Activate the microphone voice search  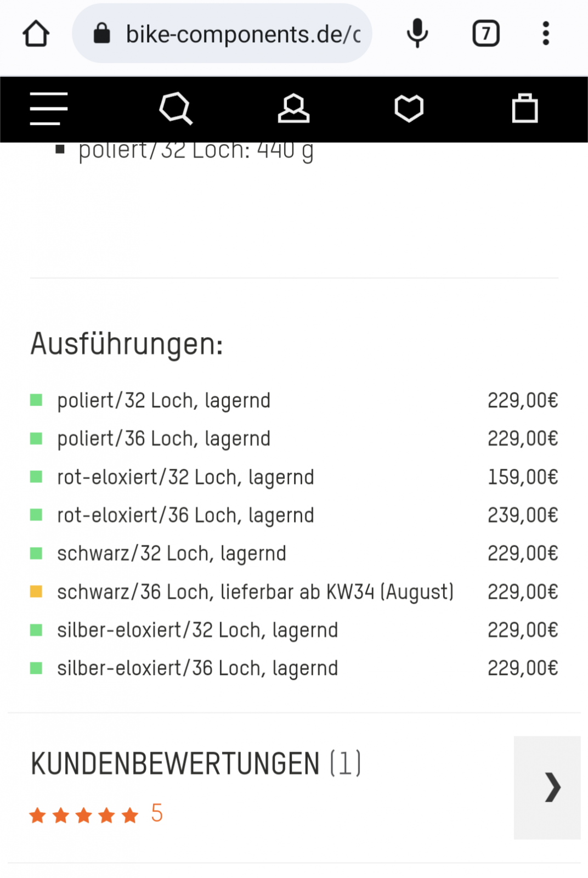[417, 33]
